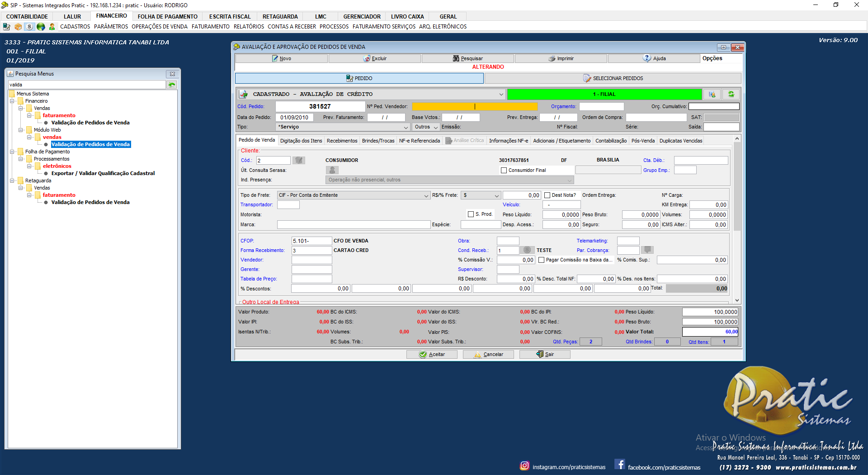Check the S. Prod. checkbox
This screenshot has width=868, height=475.
pos(471,214)
